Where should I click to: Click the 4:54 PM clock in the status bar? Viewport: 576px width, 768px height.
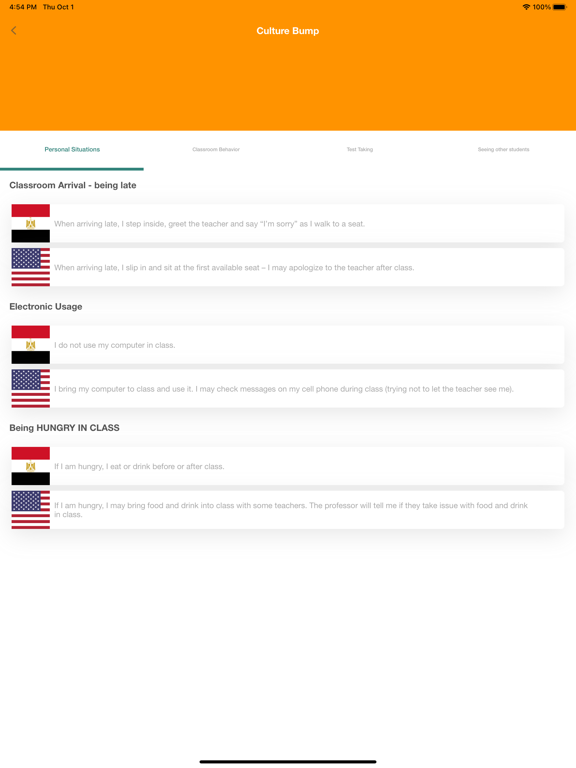pos(23,7)
